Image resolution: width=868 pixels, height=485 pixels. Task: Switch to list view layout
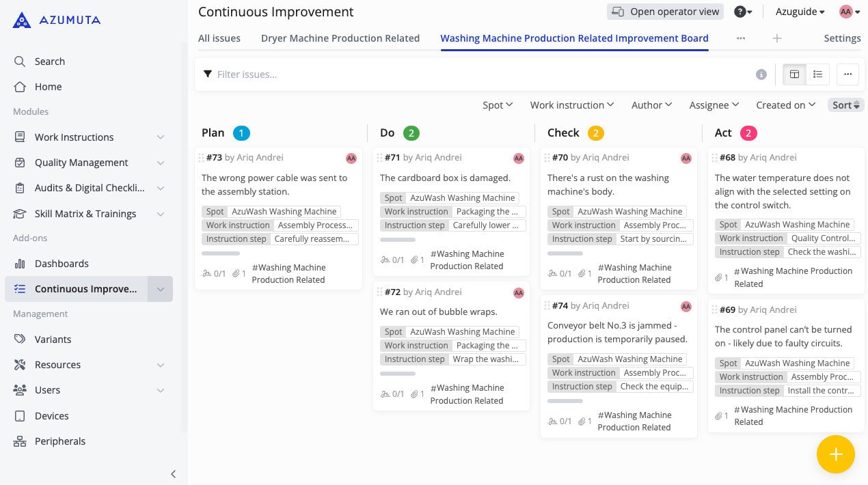click(817, 74)
